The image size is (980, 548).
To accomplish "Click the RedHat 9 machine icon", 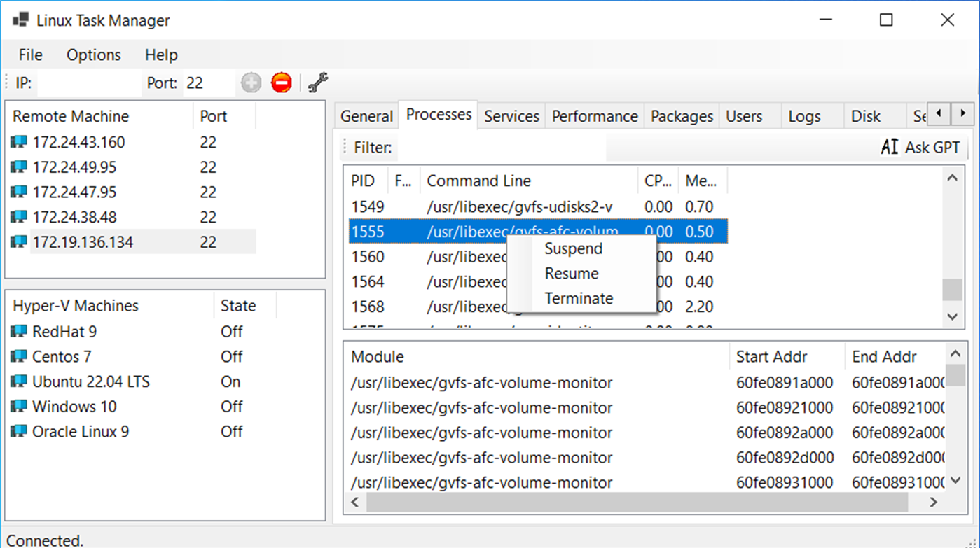I will 19,332.
